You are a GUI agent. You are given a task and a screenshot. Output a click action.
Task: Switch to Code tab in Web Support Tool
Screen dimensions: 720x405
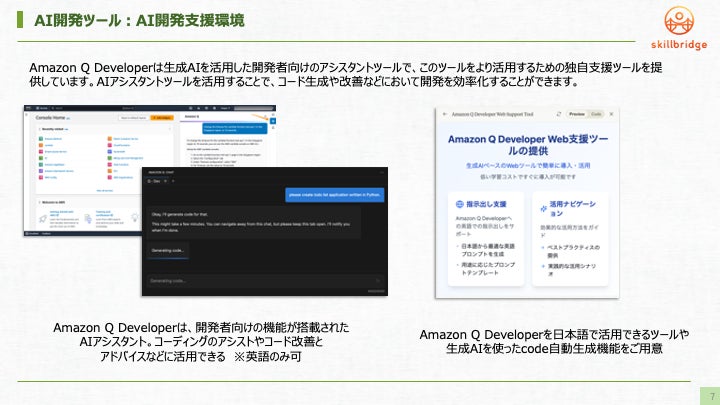596,114
